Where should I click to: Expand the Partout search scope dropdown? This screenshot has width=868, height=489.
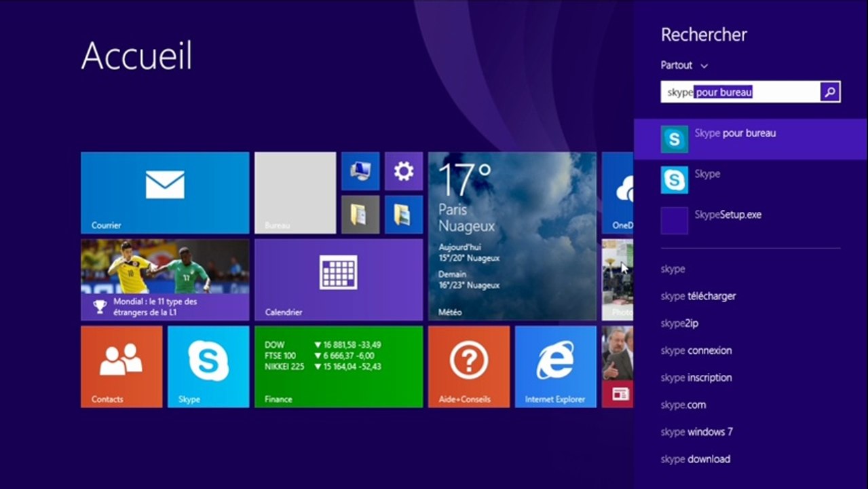pyautogui.click(x=684, y=65)
